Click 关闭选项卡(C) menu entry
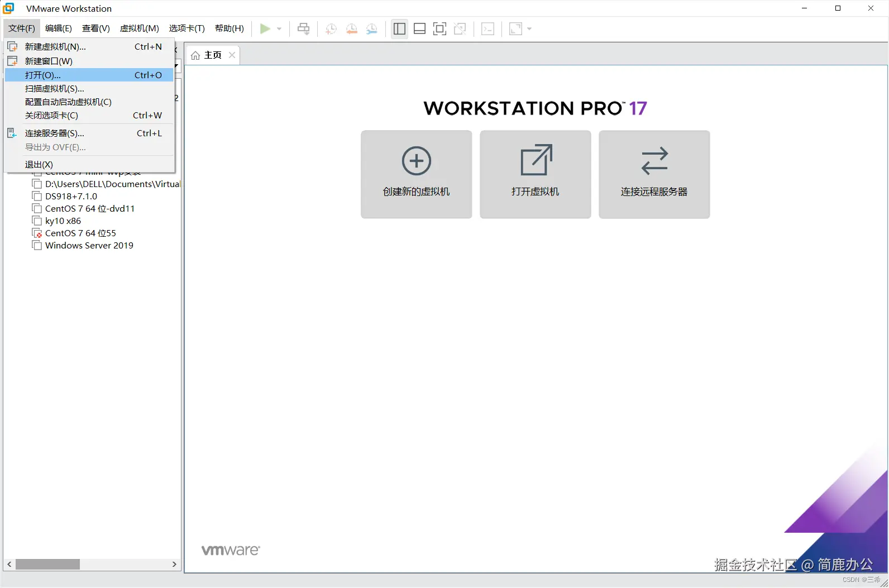Viewport: 889px width, 588px height. tap(89, 116)
